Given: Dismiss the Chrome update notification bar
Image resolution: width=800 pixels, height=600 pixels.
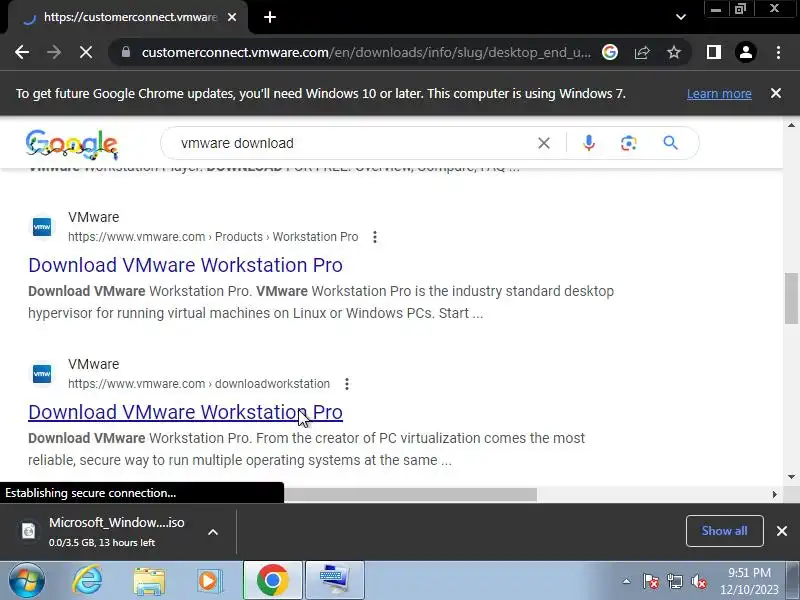Looking at the screenshot, I should coord(776,93).
